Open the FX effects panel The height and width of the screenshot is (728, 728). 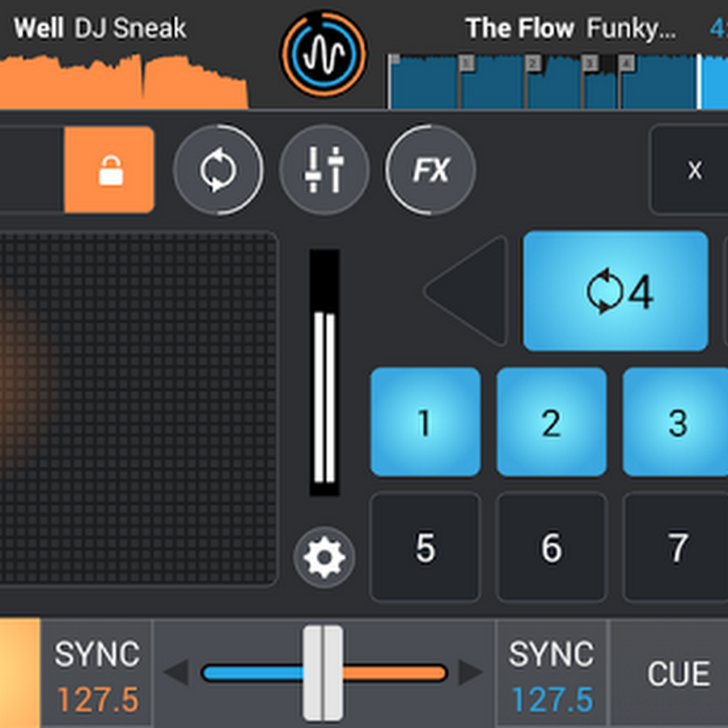click(x=430, y=170)
